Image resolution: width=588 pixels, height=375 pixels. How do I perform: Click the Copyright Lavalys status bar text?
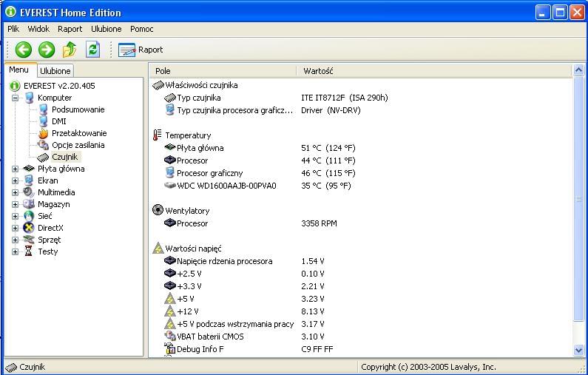428,367
